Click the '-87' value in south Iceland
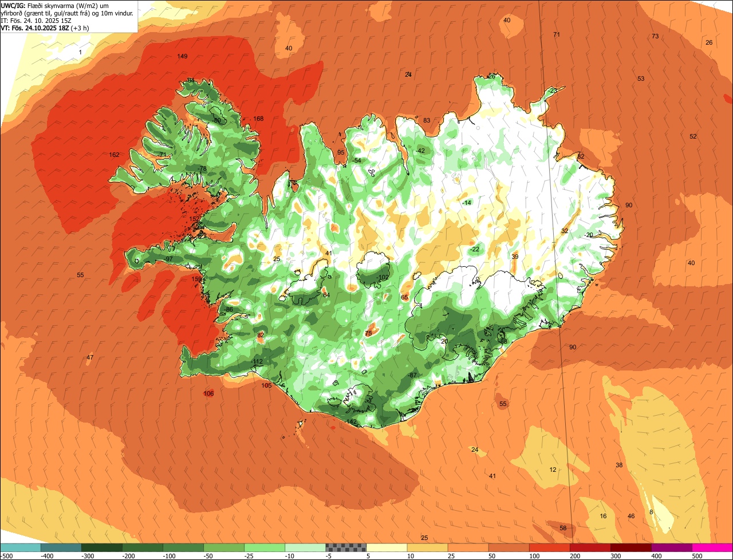This screenshot has width=733, height=560. 412,375
